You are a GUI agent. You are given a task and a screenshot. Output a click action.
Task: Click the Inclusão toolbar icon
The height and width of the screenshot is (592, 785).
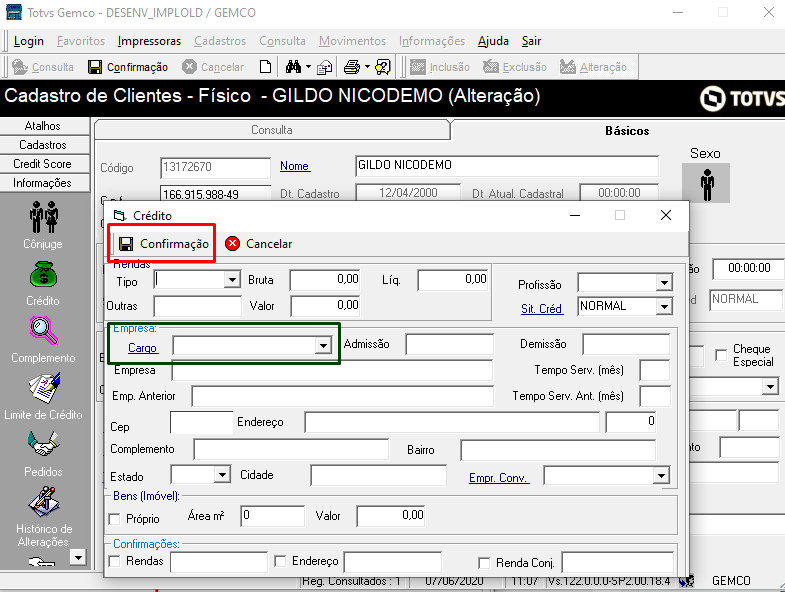click(418, 67)
